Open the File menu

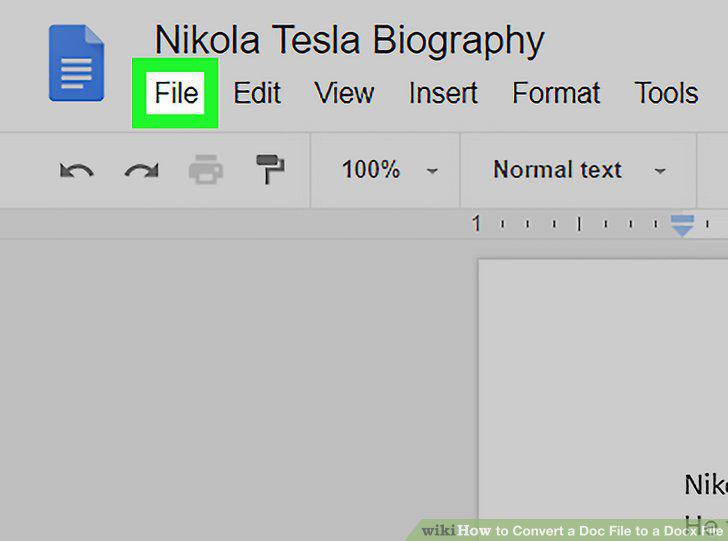[x=176, y=93]
